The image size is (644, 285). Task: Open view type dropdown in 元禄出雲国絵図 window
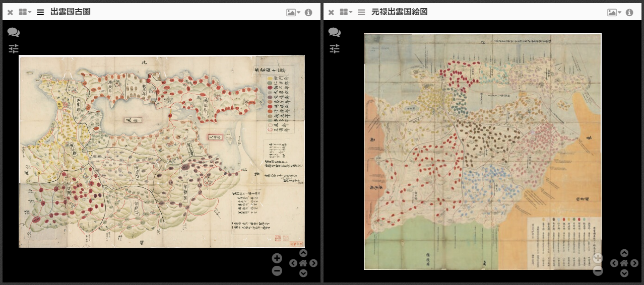[x=614, y=12]
